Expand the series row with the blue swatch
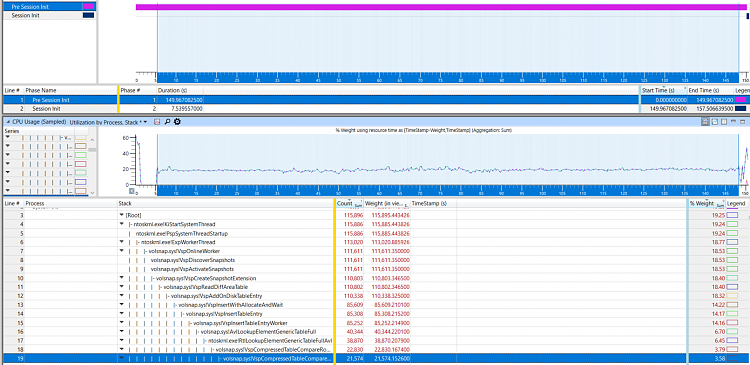The image size is (750, 365). pyautogui.click(x=8, y=182)
